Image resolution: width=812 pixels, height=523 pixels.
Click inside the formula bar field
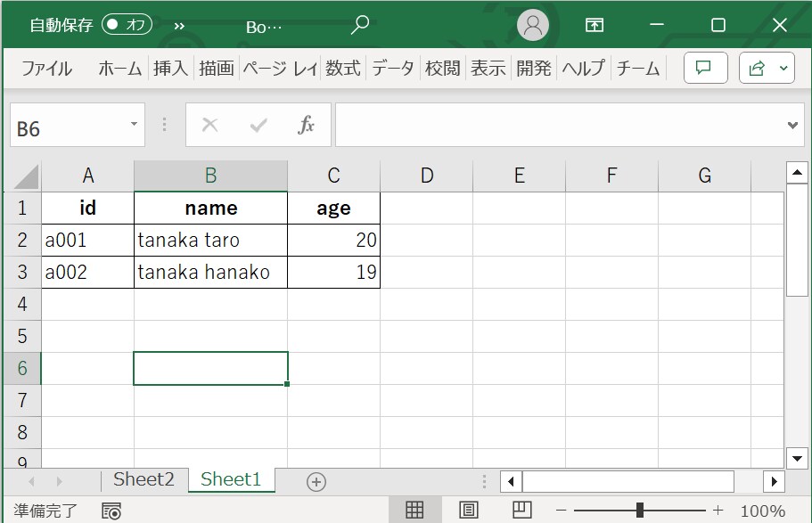559,125
